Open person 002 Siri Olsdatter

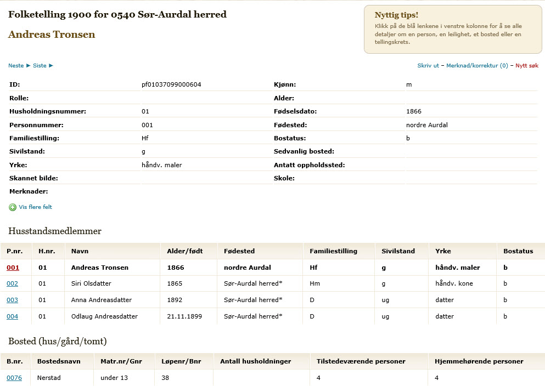pos(12,283)
